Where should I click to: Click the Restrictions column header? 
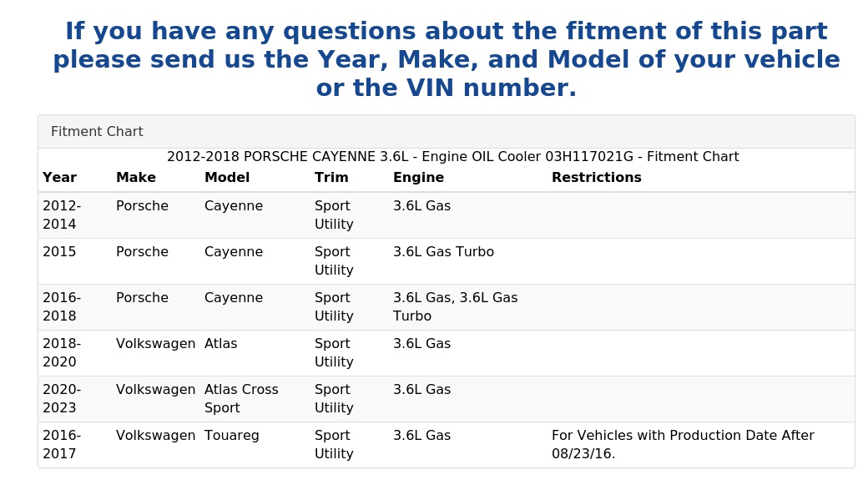596,178
